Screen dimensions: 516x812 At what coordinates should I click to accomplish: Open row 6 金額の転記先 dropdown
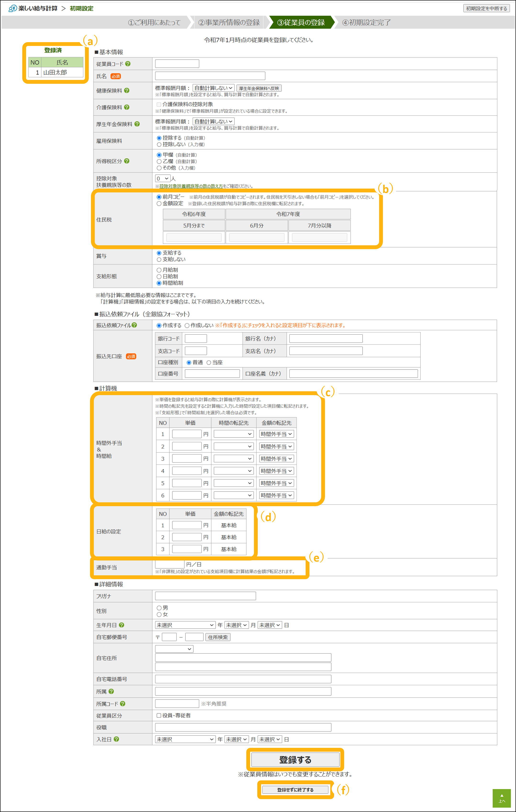(x=277, y=495)
